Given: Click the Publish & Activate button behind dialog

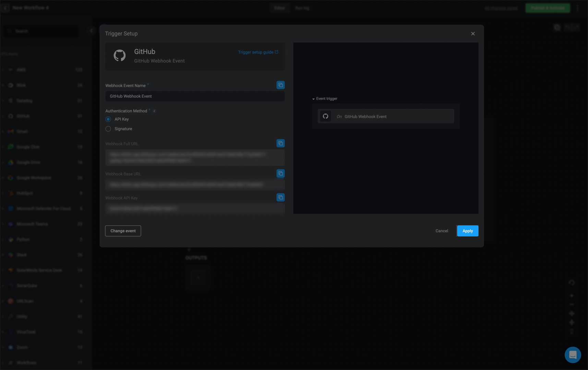Looking at the screenshot, I should pyautogui.click(x=548, y=8).
